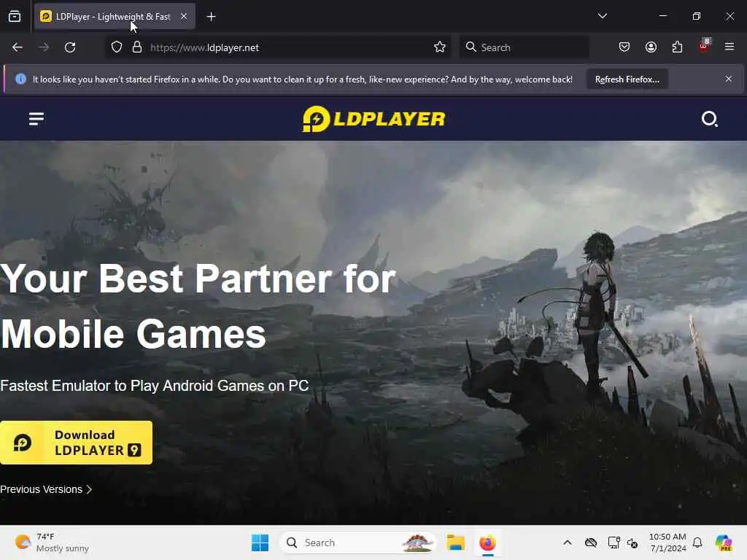747x560 pixels.
Task: Open the clock showing 10:50 AM
Action: (667, 542)
